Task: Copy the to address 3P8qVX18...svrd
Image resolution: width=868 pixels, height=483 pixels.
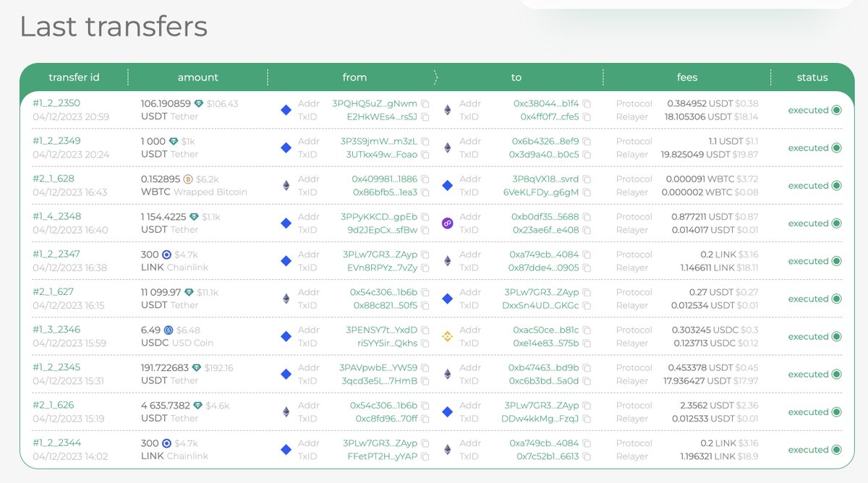Action: tap(587, 179)
